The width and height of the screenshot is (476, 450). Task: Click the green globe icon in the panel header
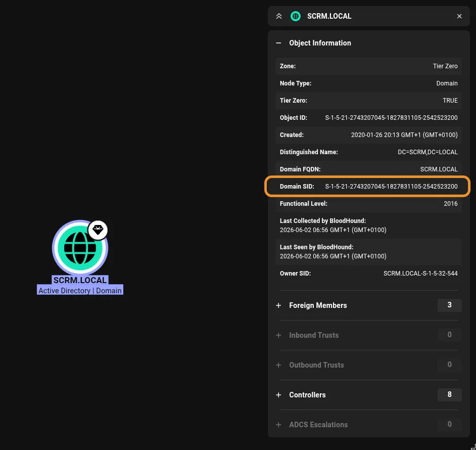296,16
